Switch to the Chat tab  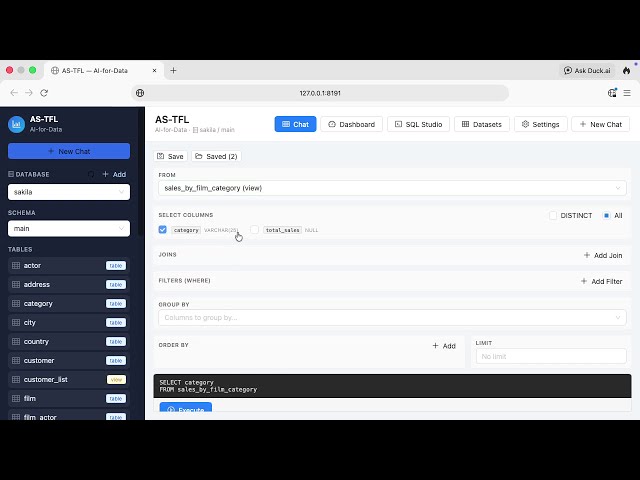[x=296, y=124]
